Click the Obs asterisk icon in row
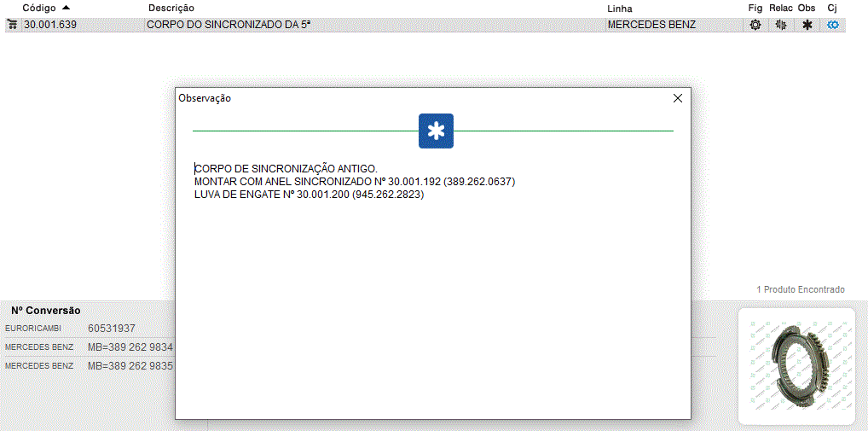The height and width of the screenshot is (431, 868). click(807, 25)
